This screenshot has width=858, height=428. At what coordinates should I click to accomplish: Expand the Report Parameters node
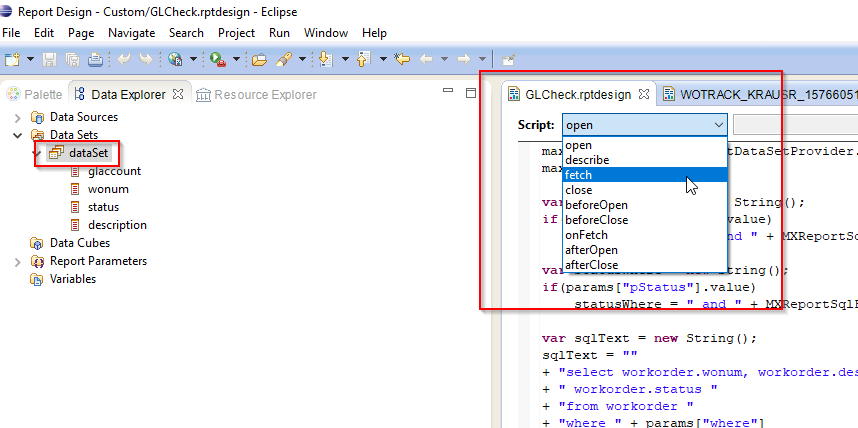tap(18, 262)
